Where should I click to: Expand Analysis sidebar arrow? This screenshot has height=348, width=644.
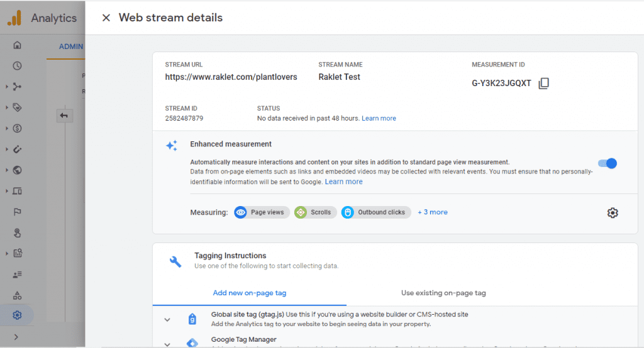click(6, 253)
